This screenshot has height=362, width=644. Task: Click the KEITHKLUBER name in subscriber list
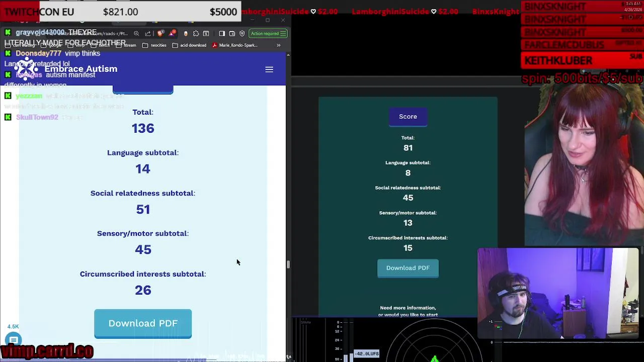tap(558, 60)
